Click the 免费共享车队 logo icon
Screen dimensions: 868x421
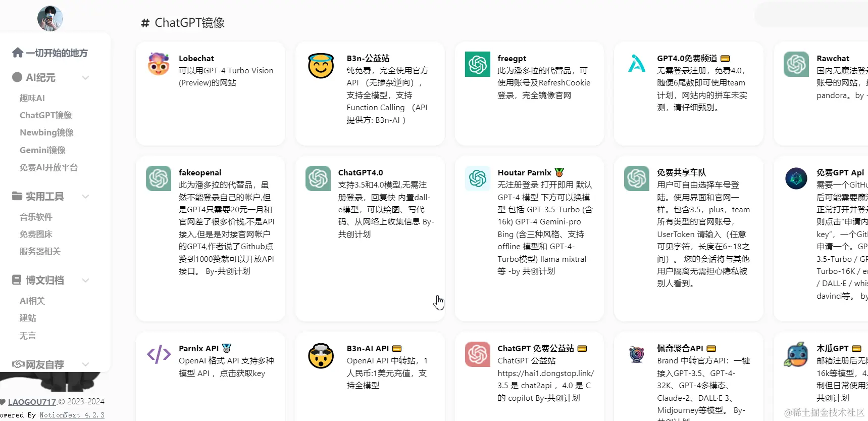tap(637, 178)
